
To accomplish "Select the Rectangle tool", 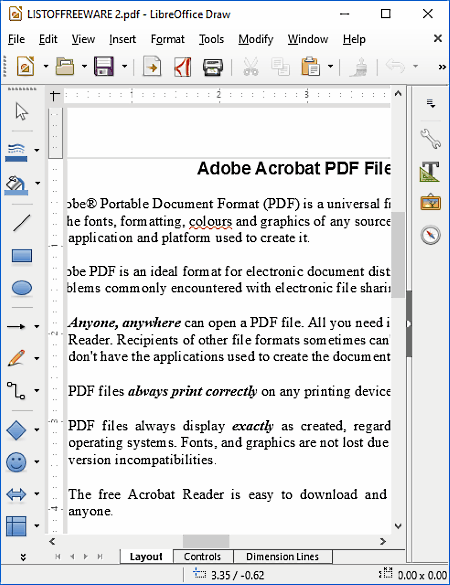I will (x=22, y=256).
